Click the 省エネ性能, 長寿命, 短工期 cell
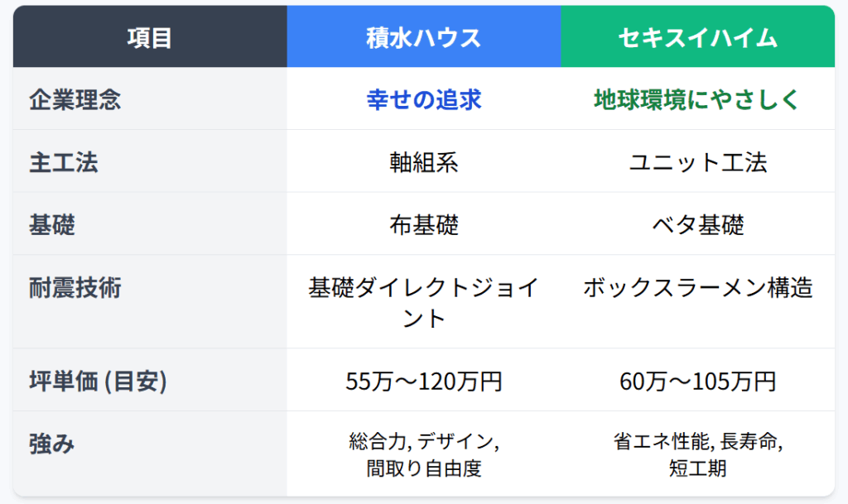The height and width of the screenshot is (504, 848). 697,454
